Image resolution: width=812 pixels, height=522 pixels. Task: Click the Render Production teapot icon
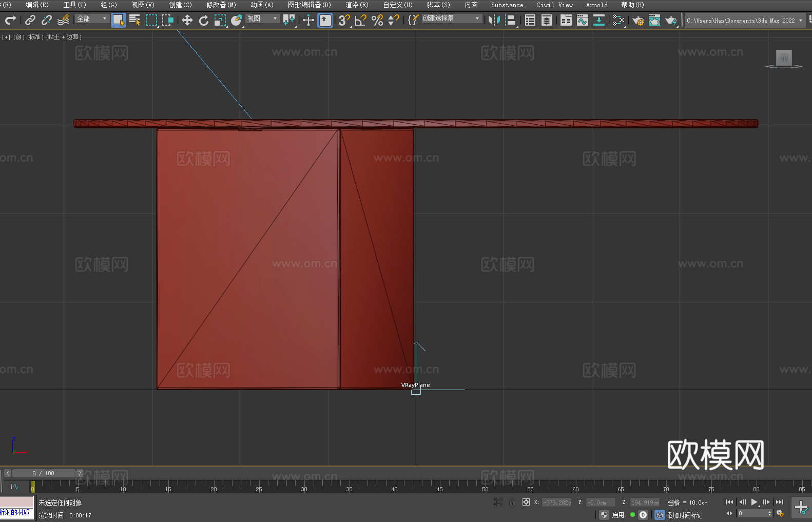(671, 20)
